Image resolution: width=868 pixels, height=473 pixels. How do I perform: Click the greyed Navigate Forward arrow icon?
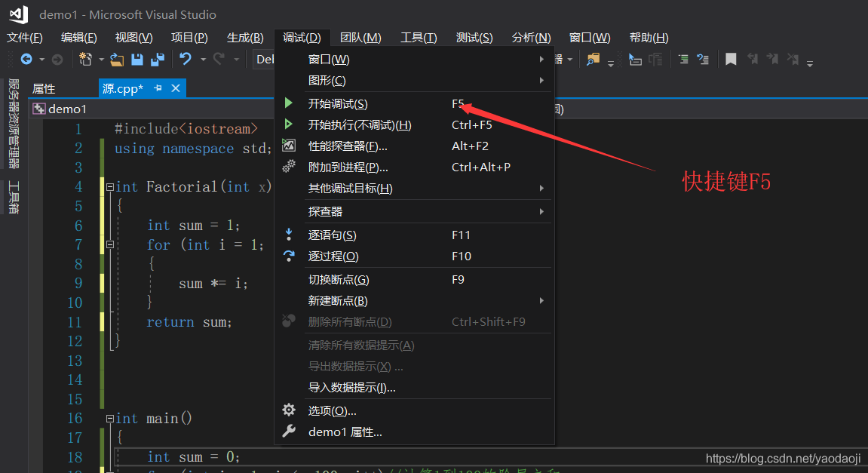(57, 60)
